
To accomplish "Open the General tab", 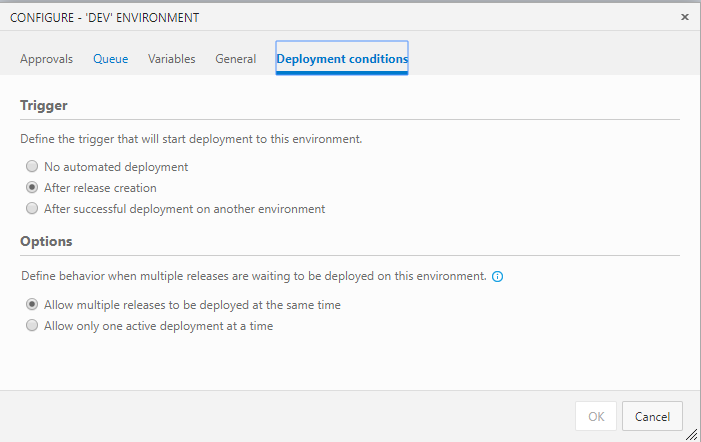I will (236, 59).
